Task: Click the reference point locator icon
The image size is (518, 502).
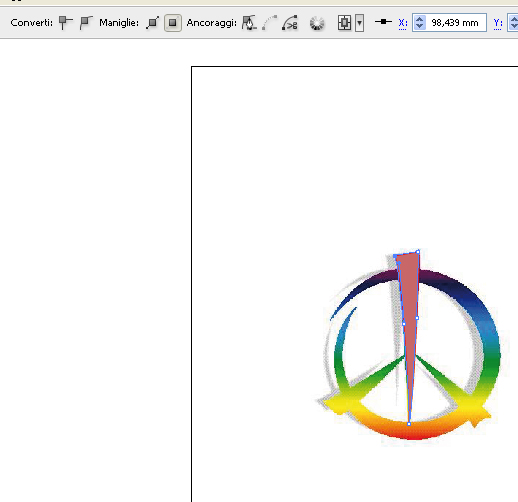Action: pos(383,22)
